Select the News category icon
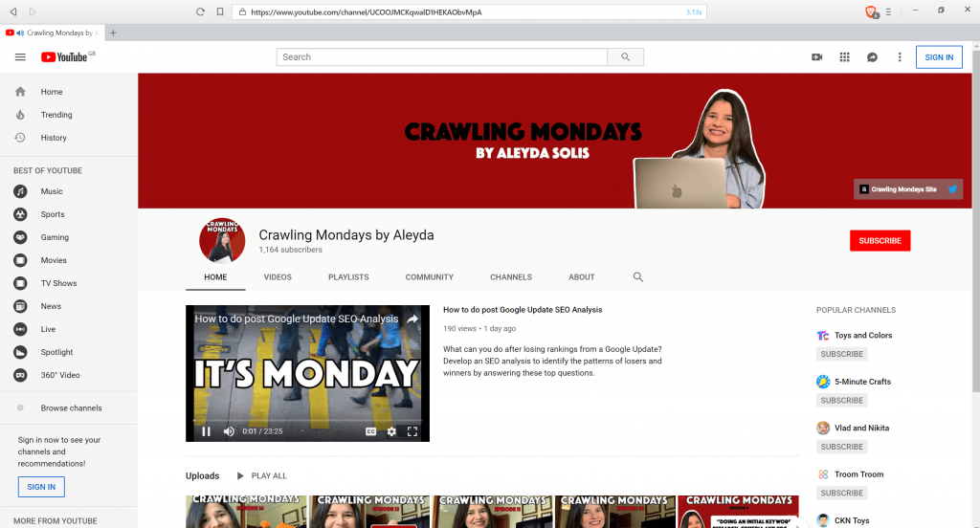 [x=21, y=306]
